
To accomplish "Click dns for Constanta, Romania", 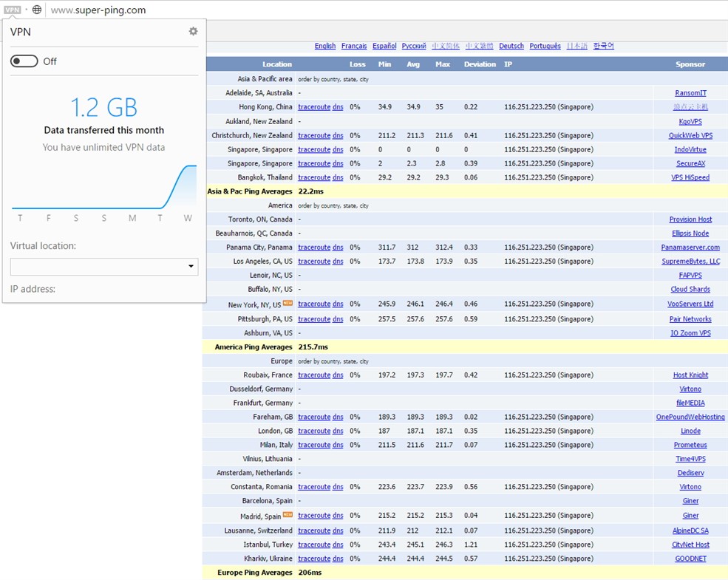I will coord(338,487).
